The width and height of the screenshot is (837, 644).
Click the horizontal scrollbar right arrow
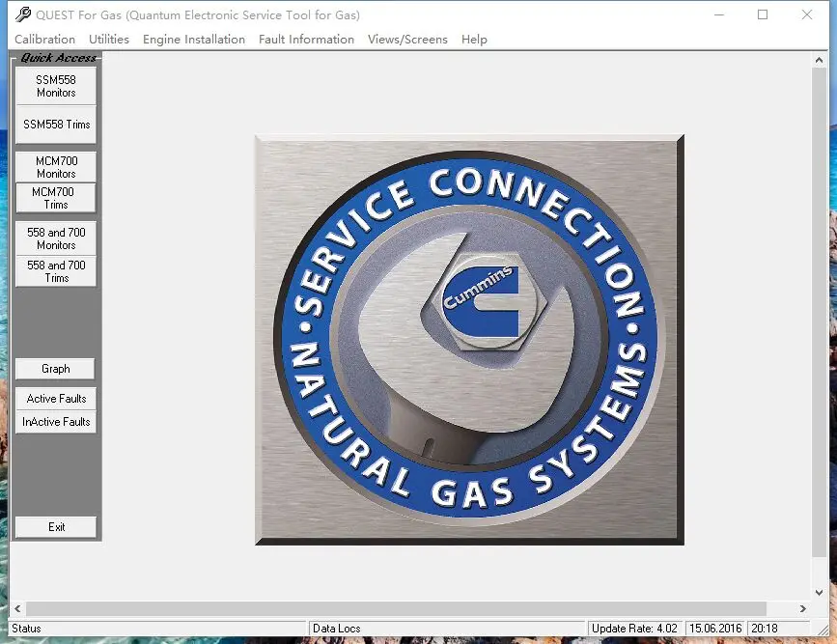pos(803,608)
